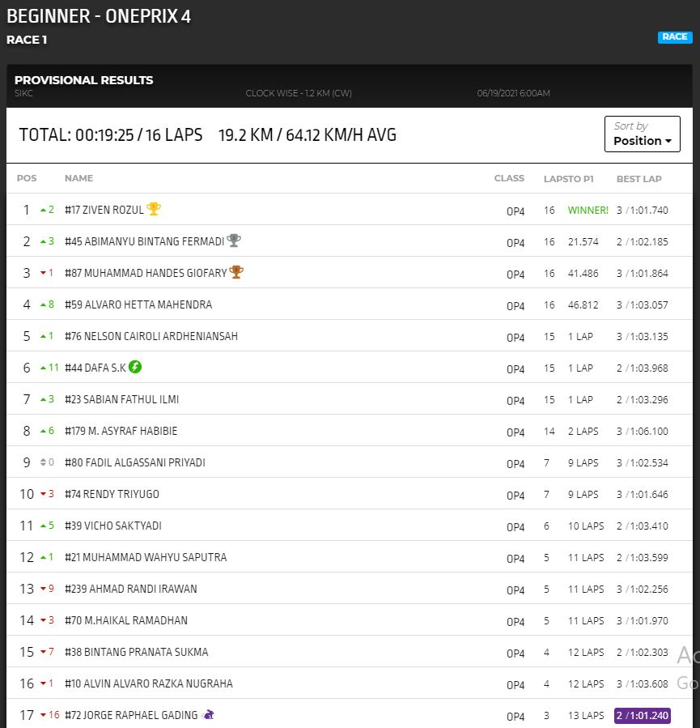Open the Sort by Position dropdown

(x=642, y=134)
